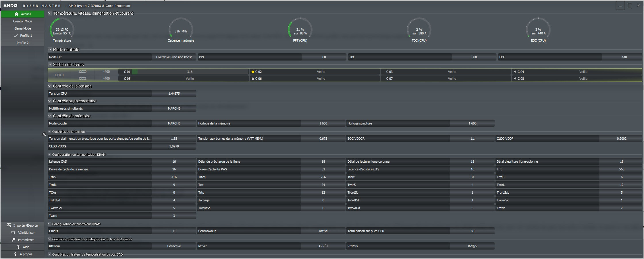Toggle Multithreads simultanés MARCHE value

[174, 108]
